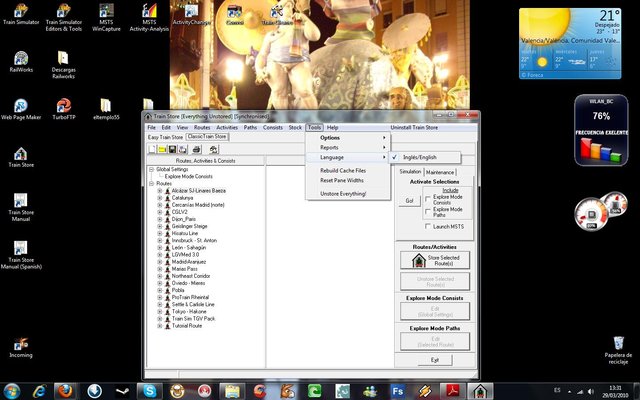Enable Explore Mode Paths checkbox
640x400 pixels.
(x=428, y=211)
